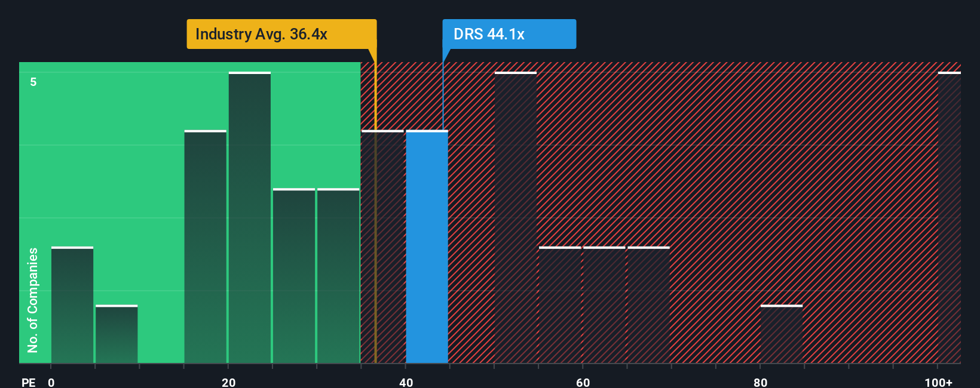This screenshot has height=388, width=980.
Task: Click the tallest green bar at PE 20-25
Action: (x=249, y=218)
